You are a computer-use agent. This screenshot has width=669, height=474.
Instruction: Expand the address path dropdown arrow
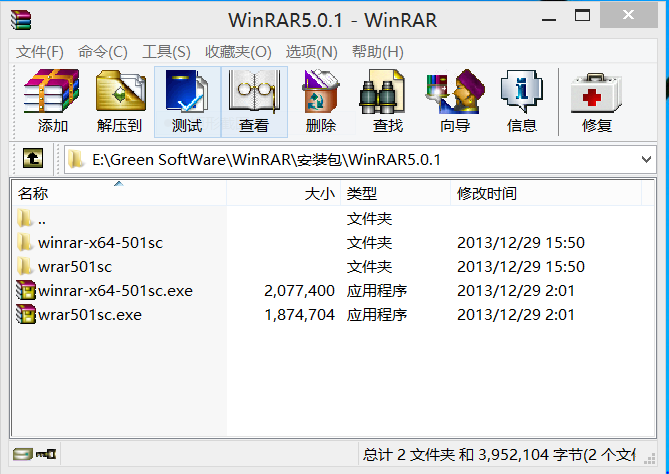(646, 160)
